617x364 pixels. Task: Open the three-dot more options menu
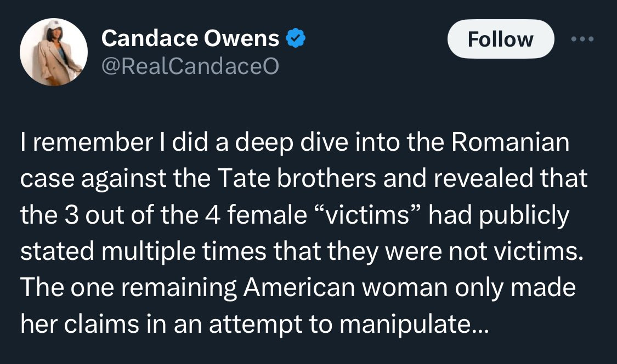point(582,39)
